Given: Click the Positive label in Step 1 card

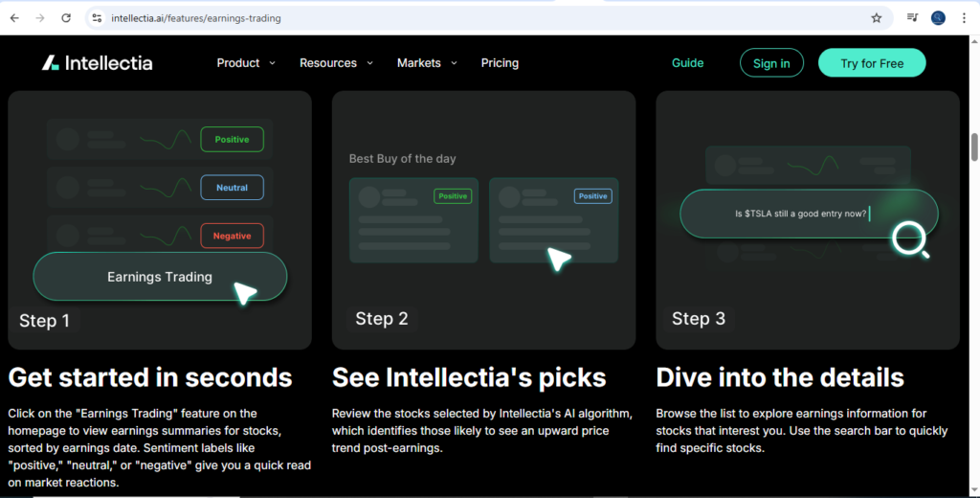Looking at the screenshot, I should pos(232,140).
